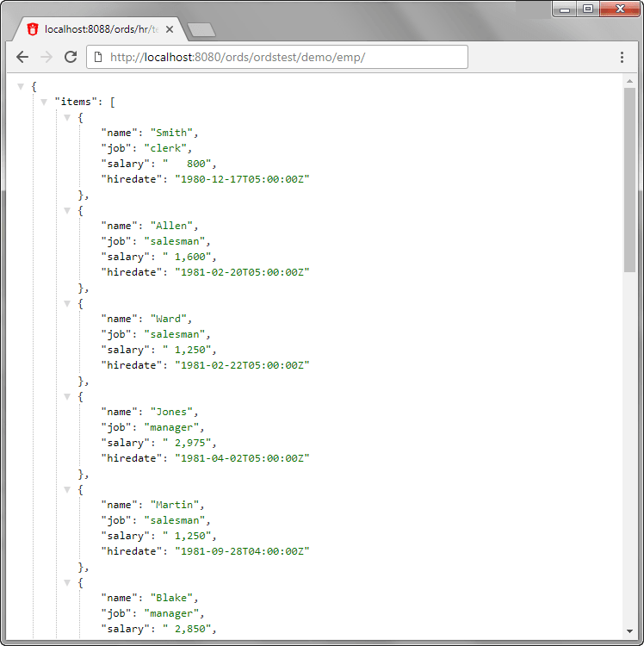Image resolution: width=644 pixels, height=646 pixels.
Task: Open the Chrome three-dot menu
Action: click(x=622, y=57)
